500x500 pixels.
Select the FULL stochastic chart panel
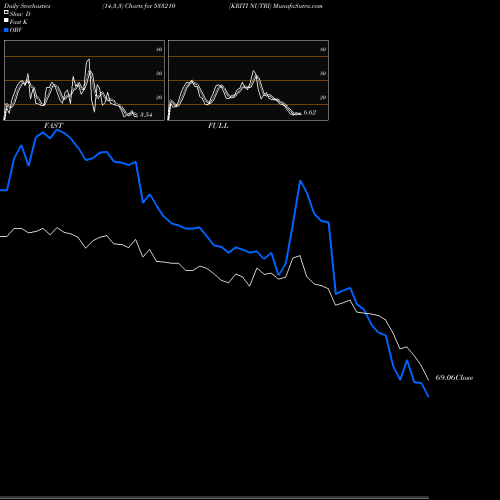(x=248, y=80)
